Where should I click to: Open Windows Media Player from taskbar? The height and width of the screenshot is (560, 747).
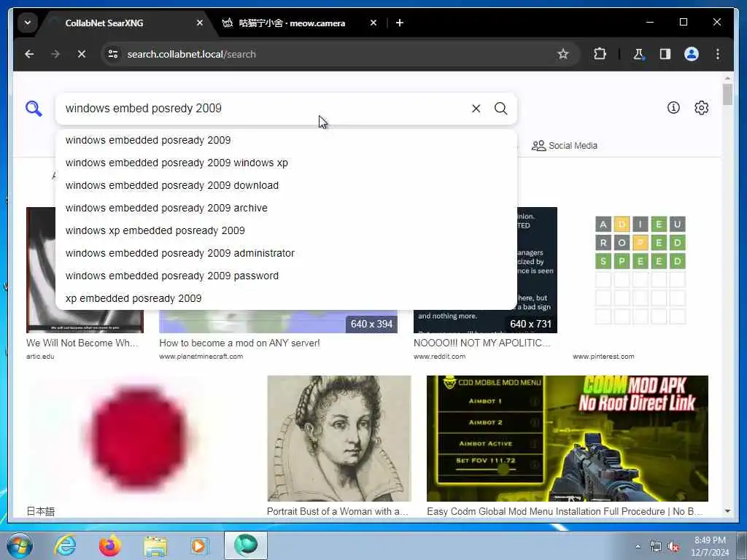coord(199,545)
